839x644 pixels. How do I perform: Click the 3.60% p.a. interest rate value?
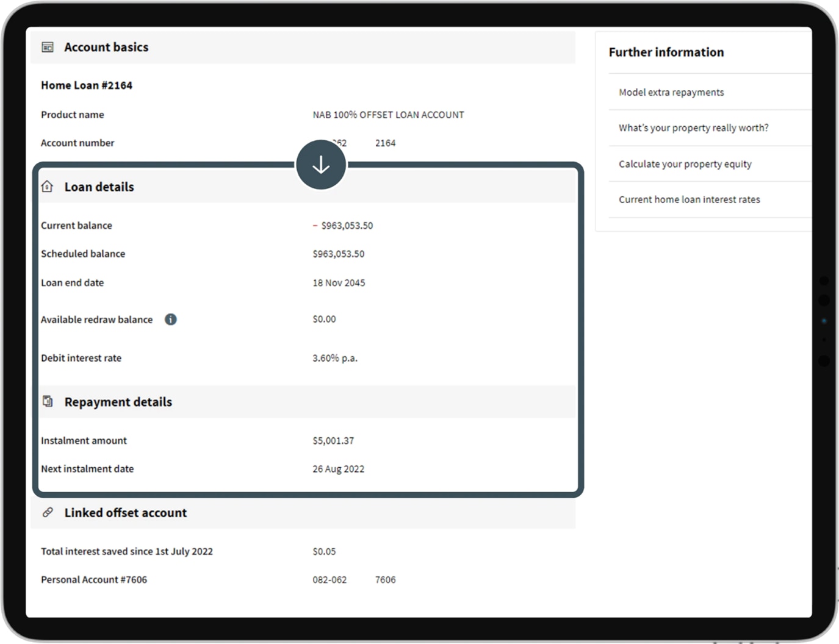click(335, 358)
